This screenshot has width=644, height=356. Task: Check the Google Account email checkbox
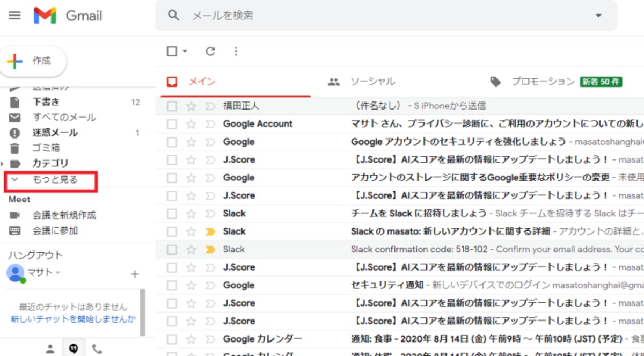172,124
